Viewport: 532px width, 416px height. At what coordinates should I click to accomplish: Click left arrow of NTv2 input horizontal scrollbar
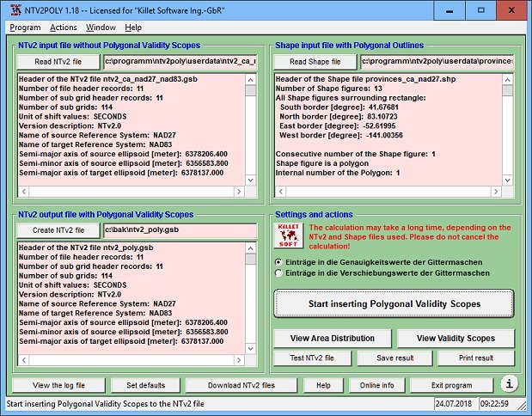coord(24,192)
